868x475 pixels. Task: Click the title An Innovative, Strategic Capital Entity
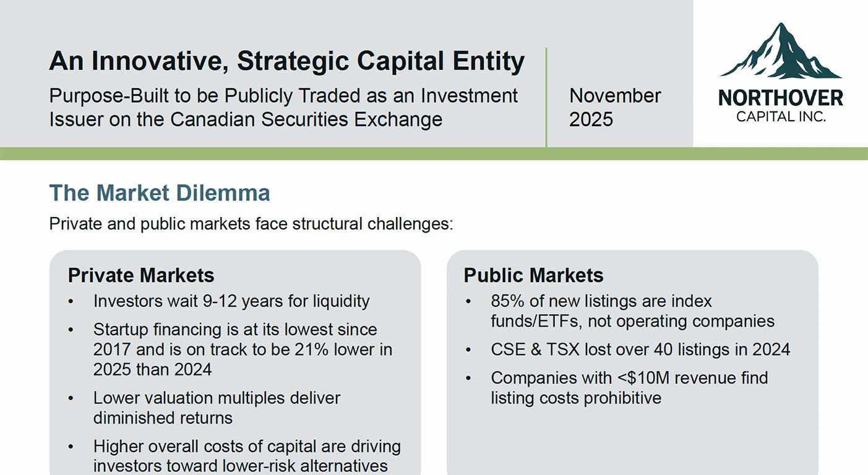tap(286, 61)
